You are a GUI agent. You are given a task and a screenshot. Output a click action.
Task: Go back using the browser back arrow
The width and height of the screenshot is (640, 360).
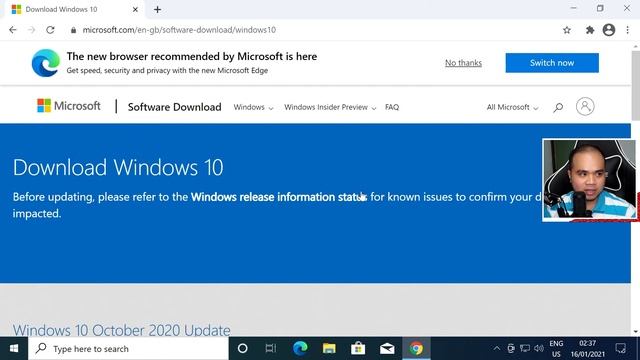click(13, 30)
